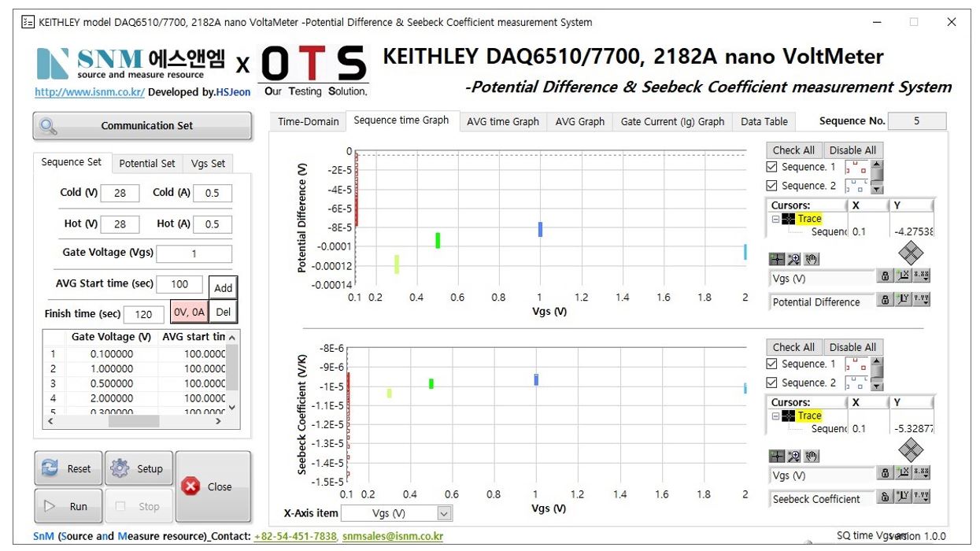The width and height of the screenshot is (980, 551).
Task: Click the Y-axis lock icon beside Seebeck Coefficient
Action: tap(886, 497)
